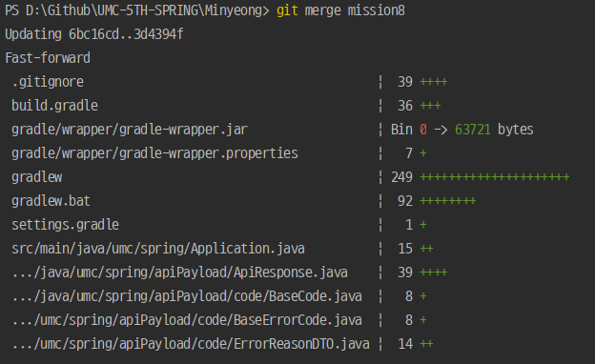Click the '7' change count for gradle-wrapper.properties
This screenshot has height=364, width=595.
pyautogui.click(x=409, y=153)
